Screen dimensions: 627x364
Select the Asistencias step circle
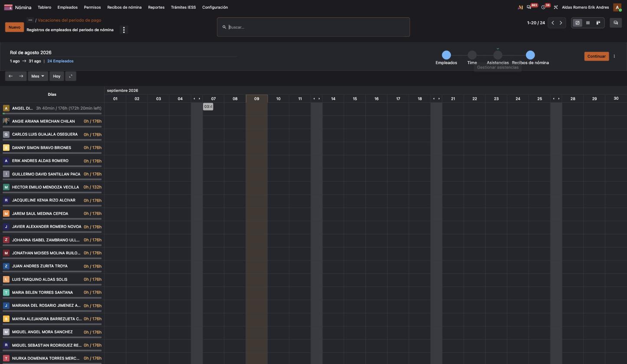click(x=498, y=55)
